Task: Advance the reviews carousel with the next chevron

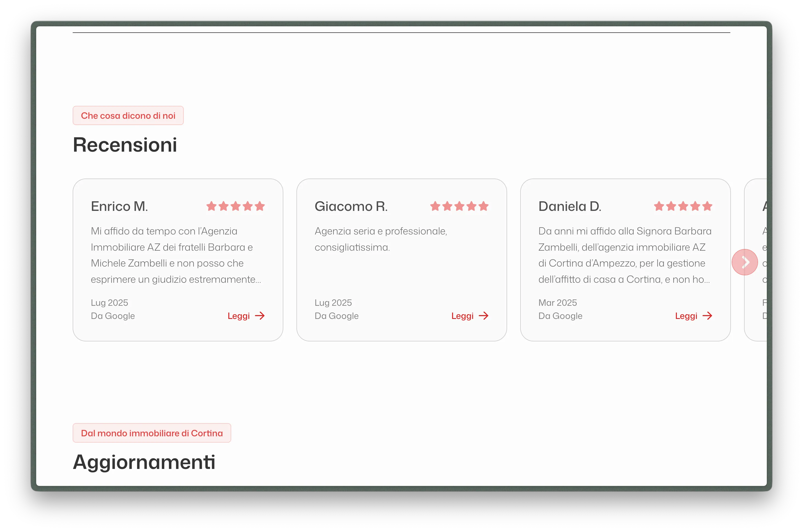Action: pyautogui.click(x=745, y=262)
